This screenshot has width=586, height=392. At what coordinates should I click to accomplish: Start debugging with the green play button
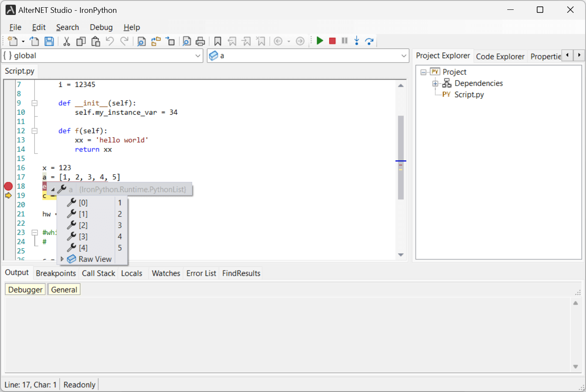tap(320, 41)
